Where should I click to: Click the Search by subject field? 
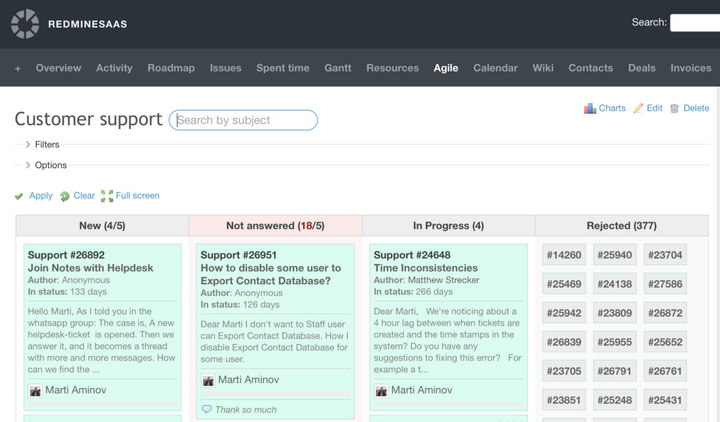(244, 120)
